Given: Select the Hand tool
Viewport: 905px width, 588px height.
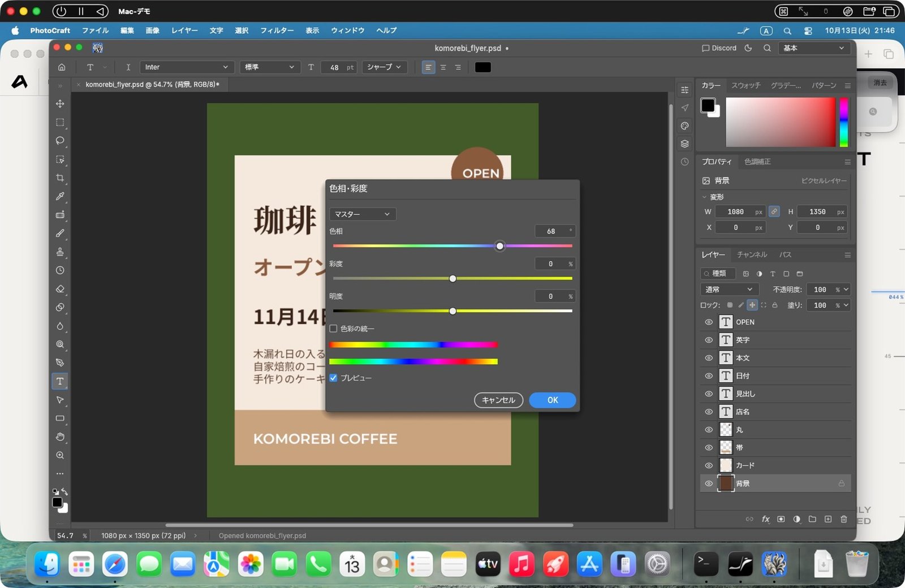Looking at the screenshot, I should tap(60, 436).
